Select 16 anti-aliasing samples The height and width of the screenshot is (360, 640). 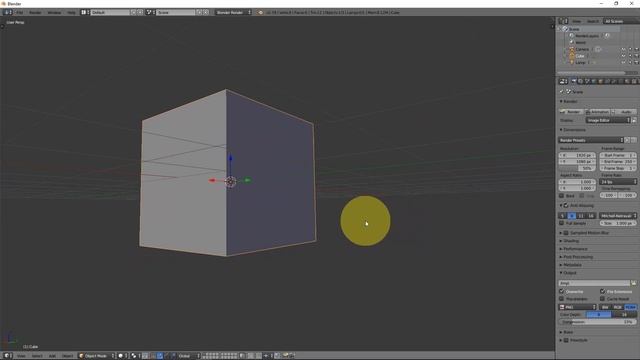(591, 216)
